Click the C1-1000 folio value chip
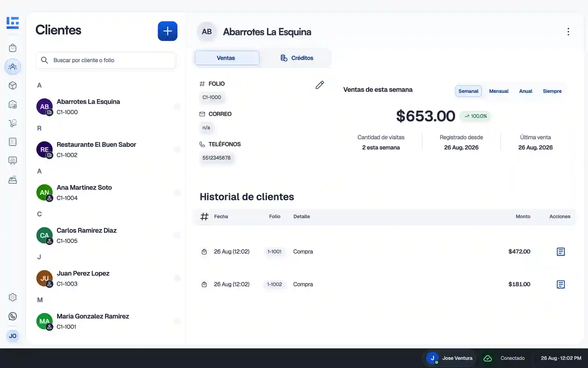 212,97
